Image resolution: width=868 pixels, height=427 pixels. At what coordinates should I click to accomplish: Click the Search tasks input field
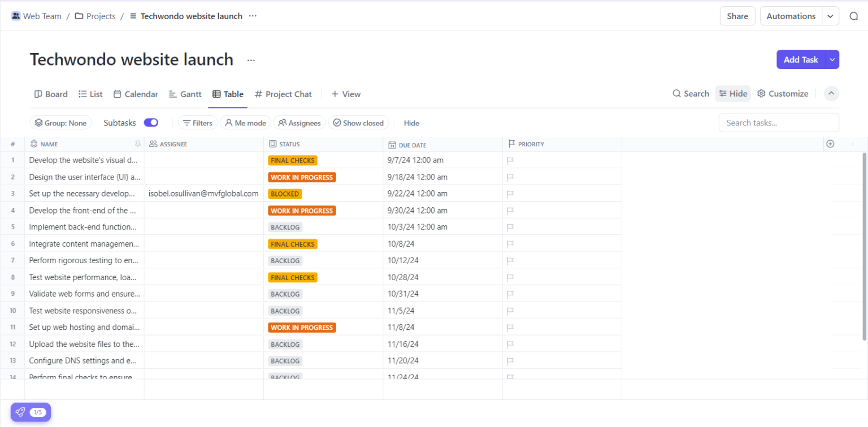point(779,123)
